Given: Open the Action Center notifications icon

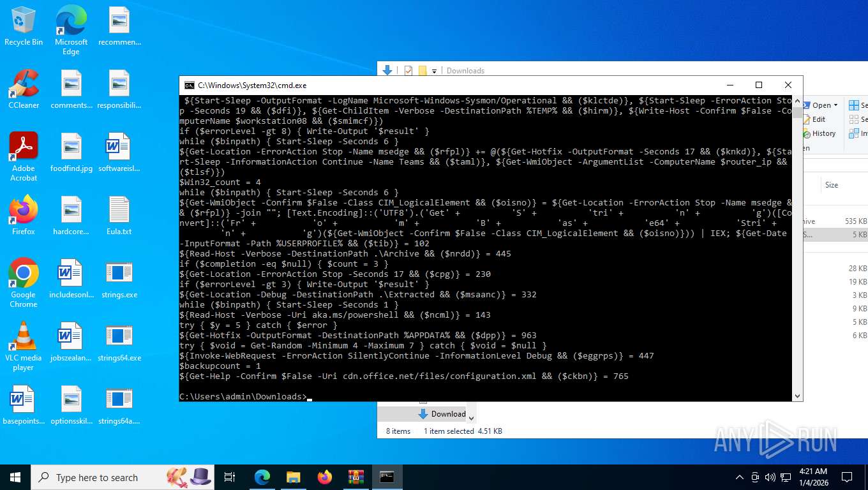Looking at the screenshot, I should [847, 477].
